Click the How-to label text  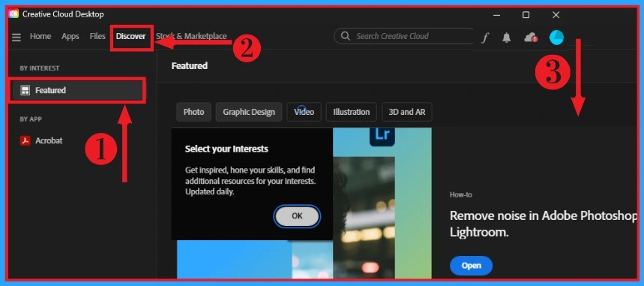coord(461,194)
